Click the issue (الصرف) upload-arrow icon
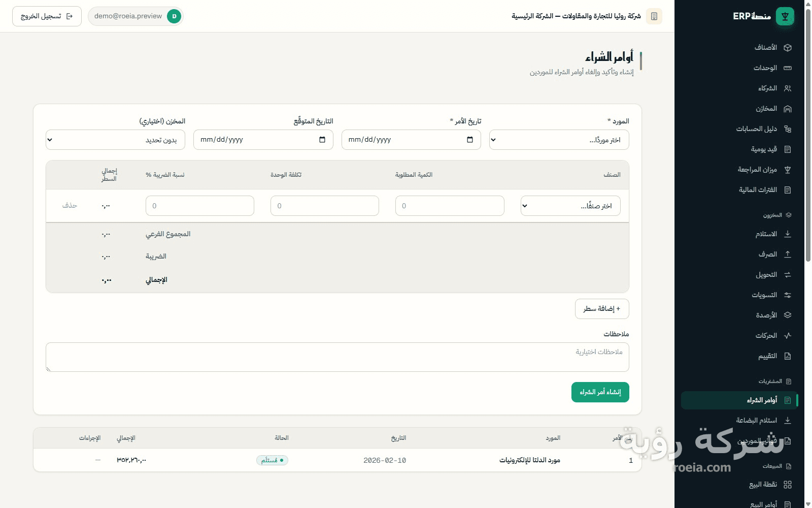The width and height of the screenshot is (812, 508). (x=788, y=255)
